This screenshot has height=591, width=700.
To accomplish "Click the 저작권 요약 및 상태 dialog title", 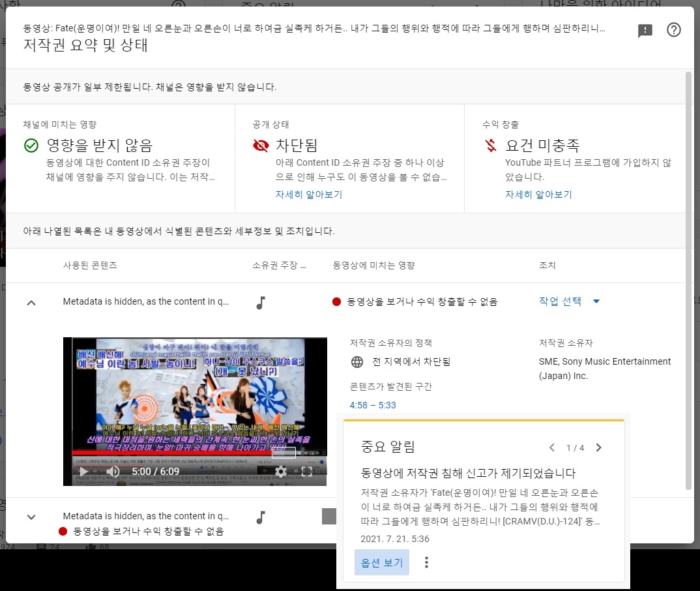I will [85, 45].
